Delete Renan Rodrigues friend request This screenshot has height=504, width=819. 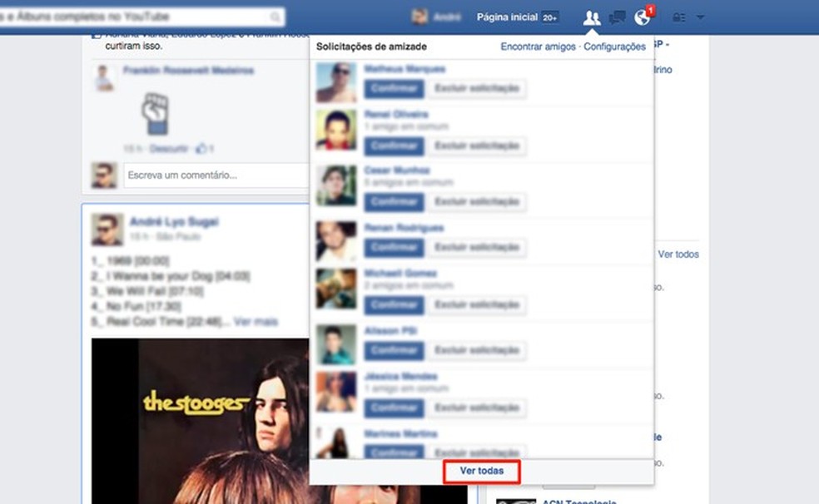pyautogui.click(x=477, y=247)
